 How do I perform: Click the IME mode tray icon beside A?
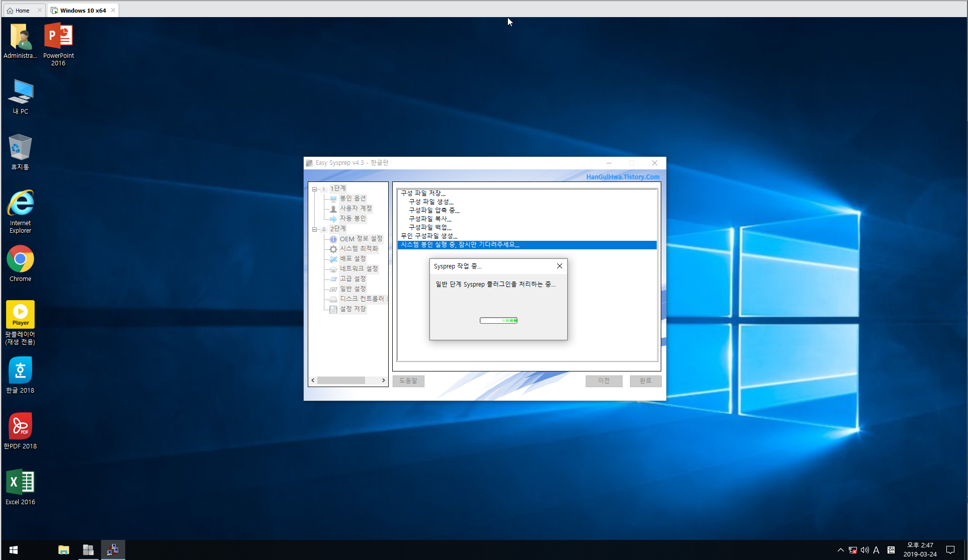(x=891, y=550)
